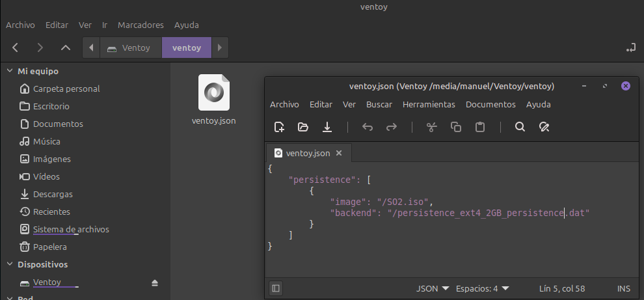Minimize the text editor window
Image resolution: width=644 pixels, height=300 pixels.
tap(584, 86)
